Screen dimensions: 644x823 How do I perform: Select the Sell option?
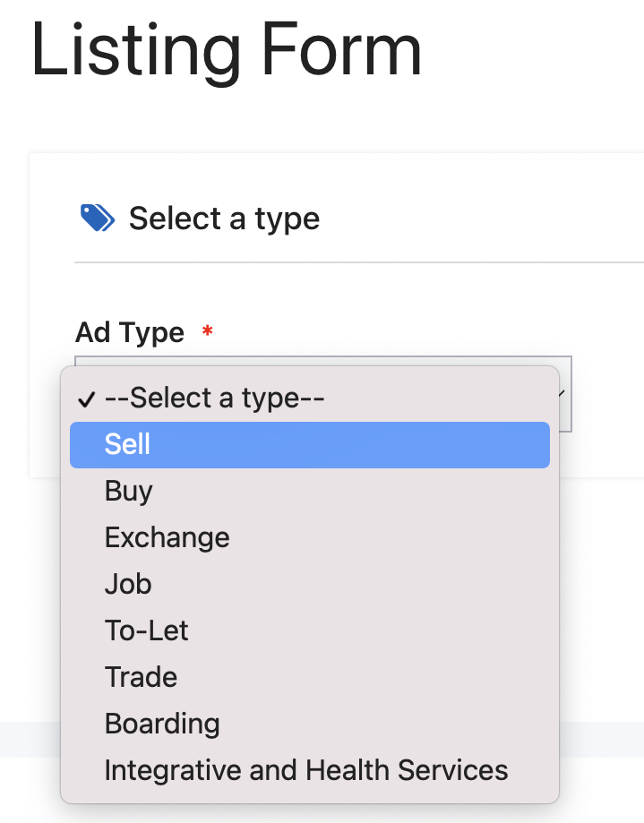click(x=128, y=444)
